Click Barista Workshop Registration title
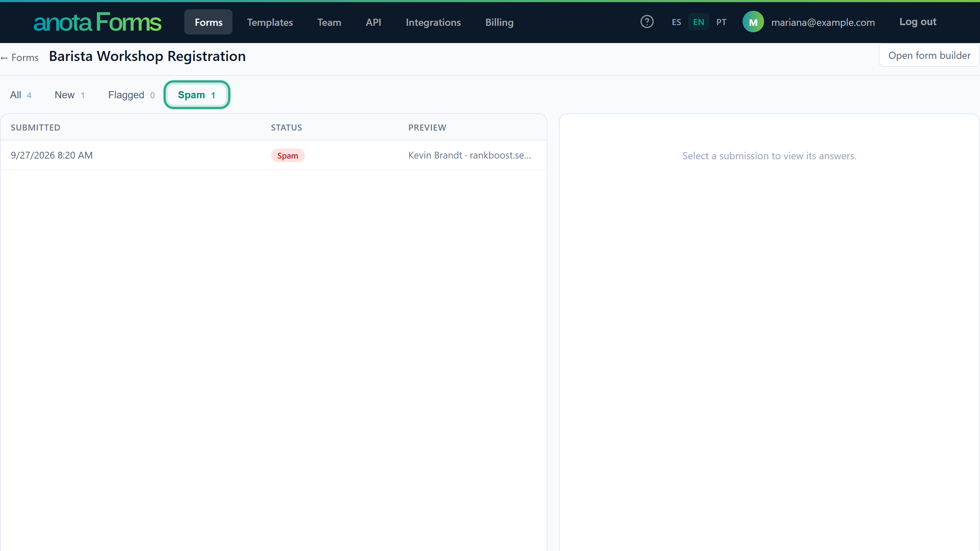The height and width of the screenshot is (551, 980). pyautogui.click(x=147, y=56)
